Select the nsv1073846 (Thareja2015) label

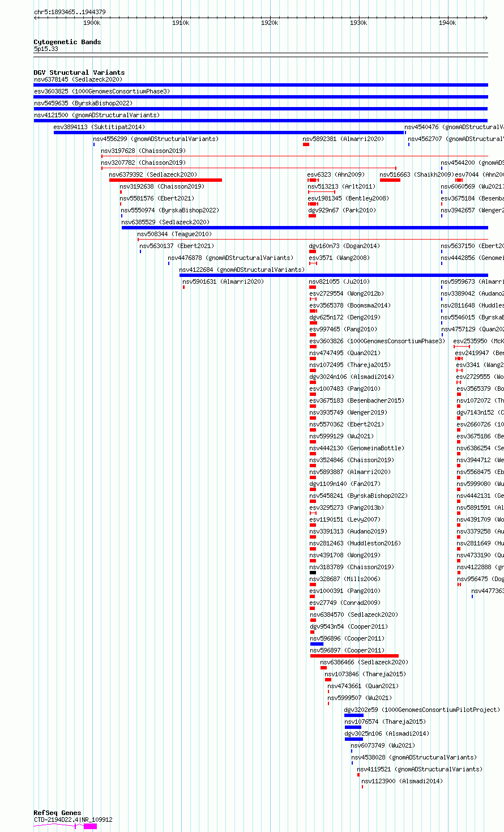tap(365, 674)
